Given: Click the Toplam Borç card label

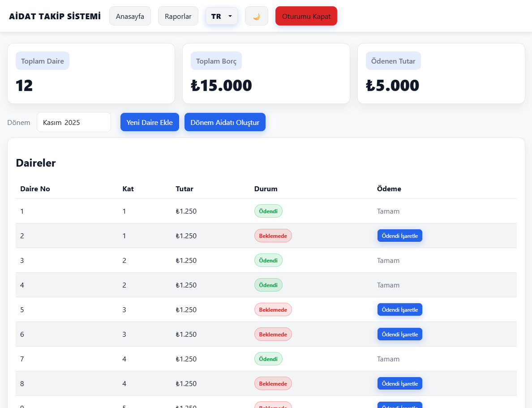Looking at the screenshot, I should 216,61.
